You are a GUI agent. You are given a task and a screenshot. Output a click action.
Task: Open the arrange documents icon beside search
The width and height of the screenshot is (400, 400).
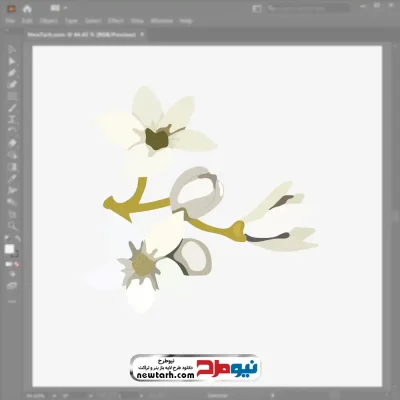pos(257,9)
